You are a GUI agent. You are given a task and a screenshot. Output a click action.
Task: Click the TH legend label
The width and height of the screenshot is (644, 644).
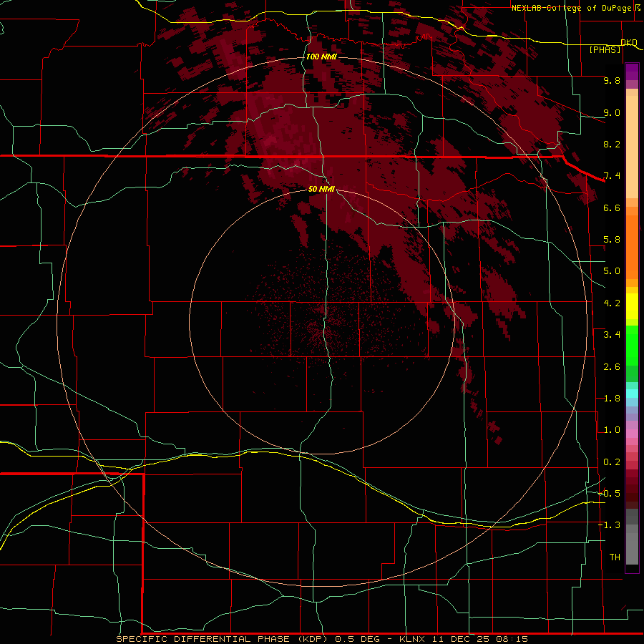tap(615, 557)
